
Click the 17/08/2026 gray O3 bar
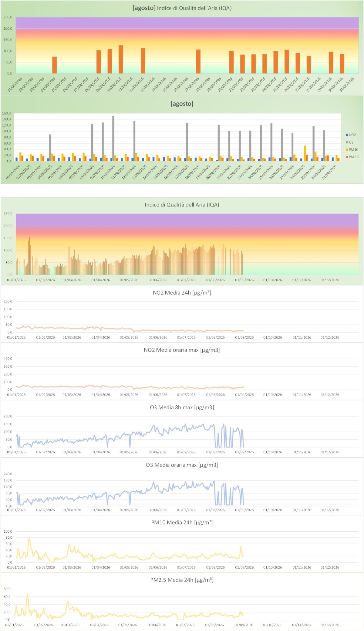[x=187, y=142]
